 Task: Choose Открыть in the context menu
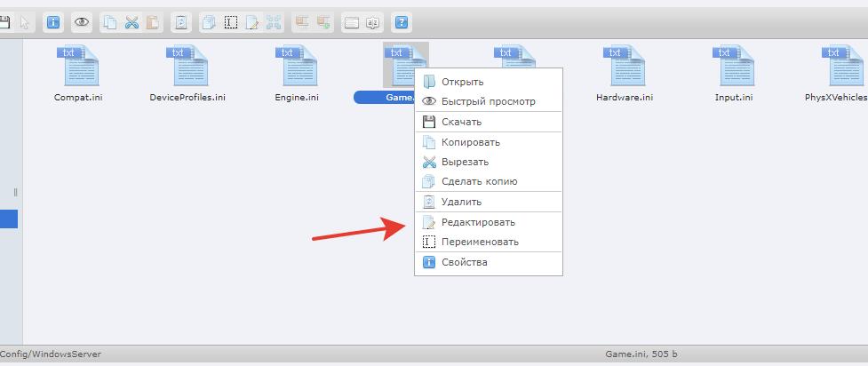(489, 82)
